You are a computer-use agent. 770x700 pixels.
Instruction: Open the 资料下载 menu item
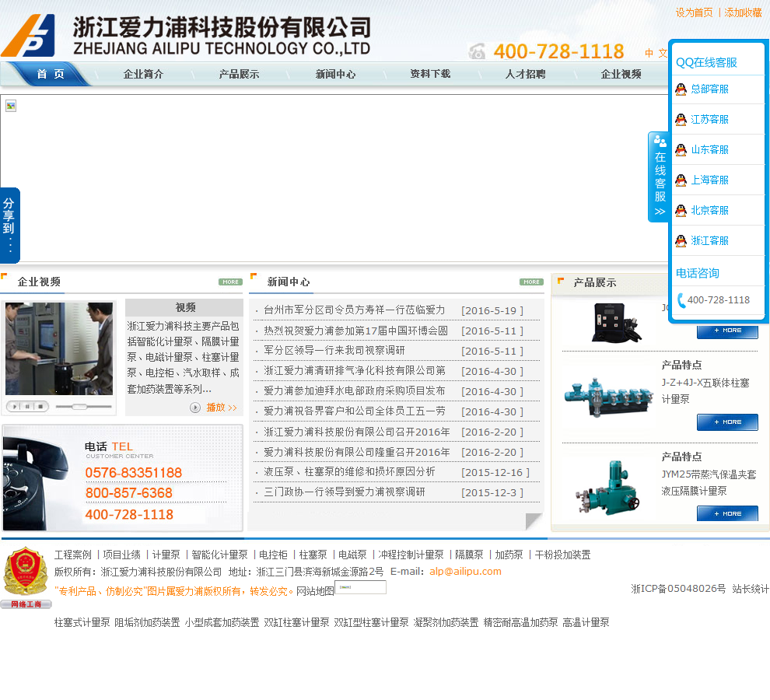coord(430,74)
